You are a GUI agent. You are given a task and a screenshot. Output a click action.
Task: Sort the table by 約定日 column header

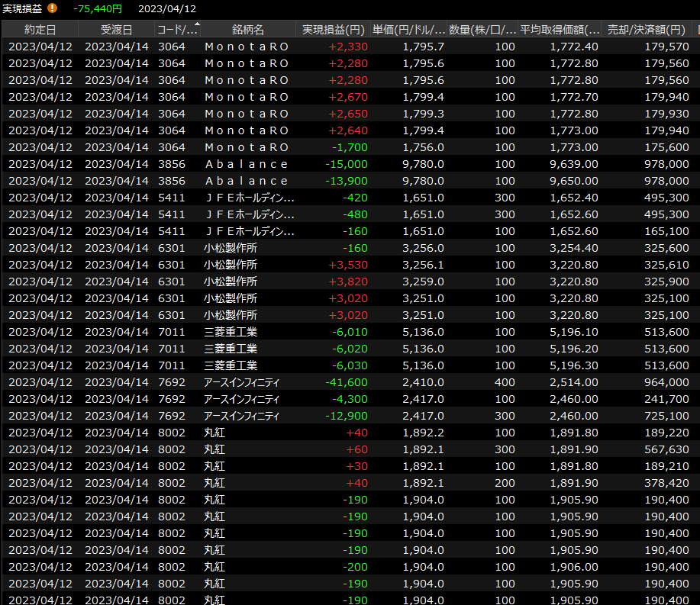click(40, 30)
